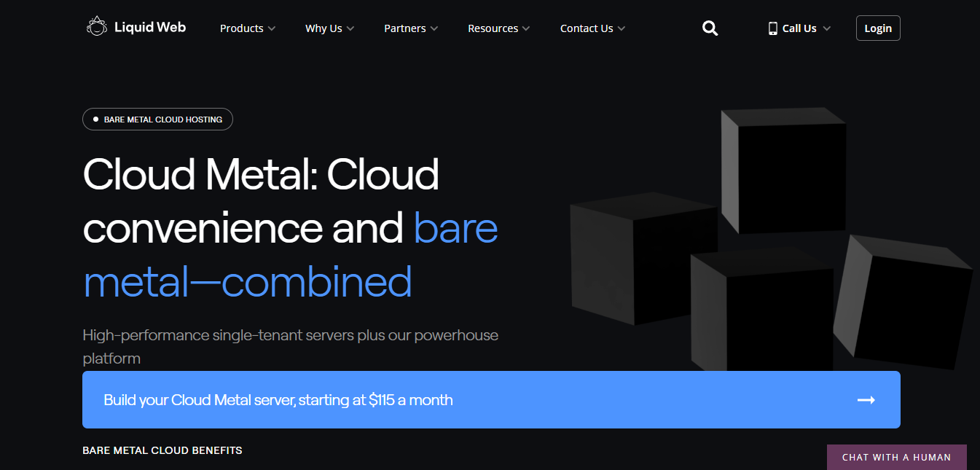Click the BARE METAL CLOUD HOSTING badge
The height and width of the screenshot is (470, 980).
(x=157, y=119)
